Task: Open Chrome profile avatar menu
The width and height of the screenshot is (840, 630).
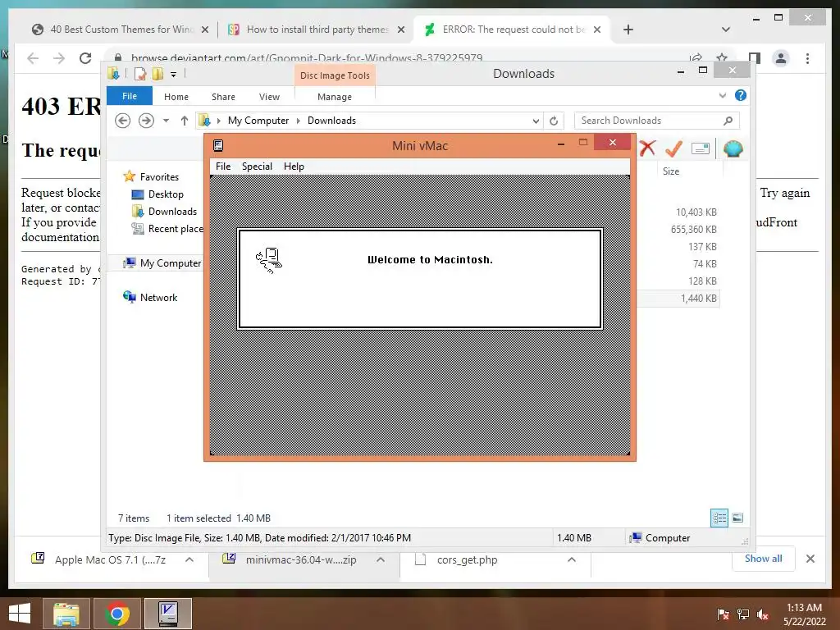Action: [x=781, y=58]
